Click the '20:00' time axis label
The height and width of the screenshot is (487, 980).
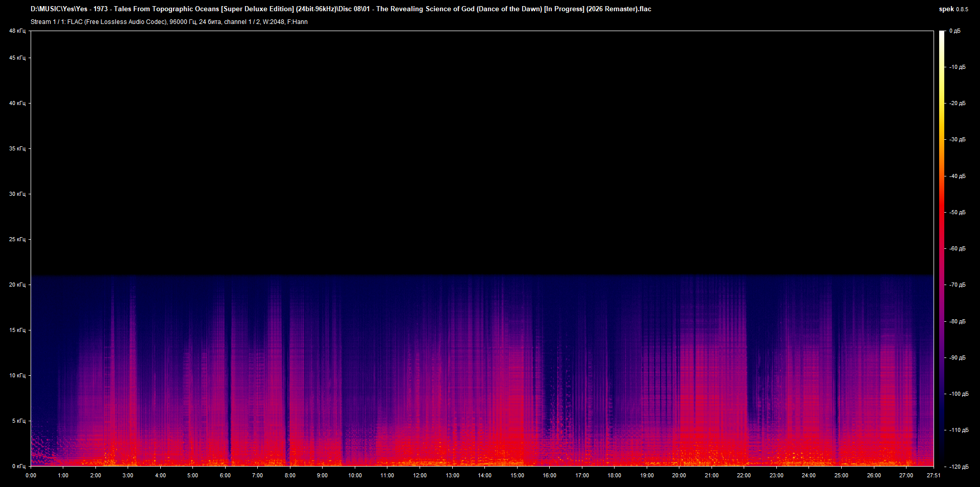click(679, 475)
